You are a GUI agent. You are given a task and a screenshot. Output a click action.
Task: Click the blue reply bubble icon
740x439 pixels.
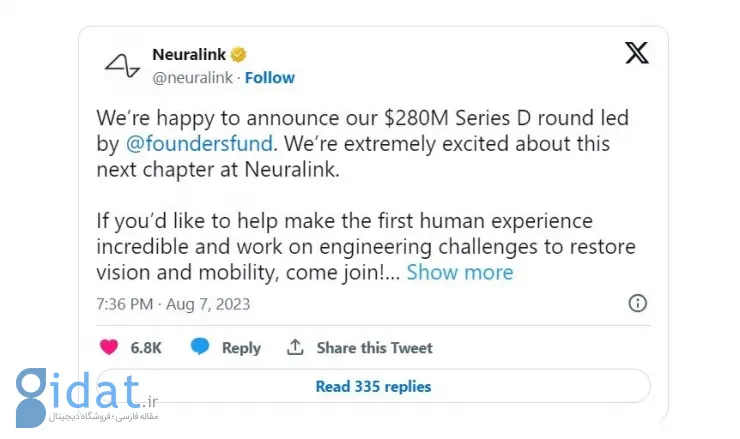[x=200, y=346]
